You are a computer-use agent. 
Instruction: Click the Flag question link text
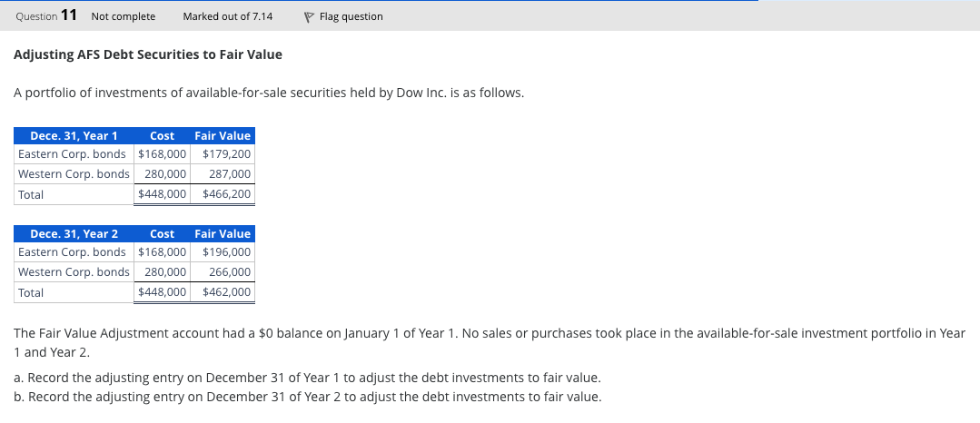[x=351, y=16]
